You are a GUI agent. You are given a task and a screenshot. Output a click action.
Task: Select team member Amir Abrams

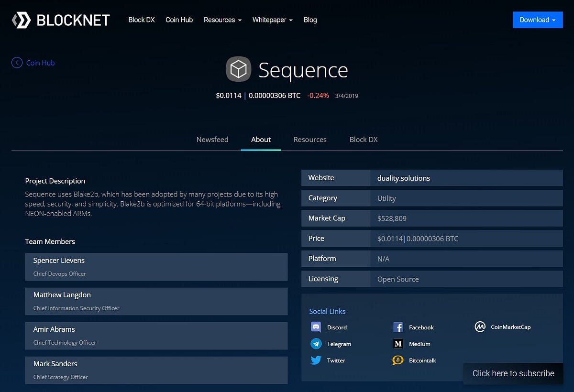tap(156, 336)
